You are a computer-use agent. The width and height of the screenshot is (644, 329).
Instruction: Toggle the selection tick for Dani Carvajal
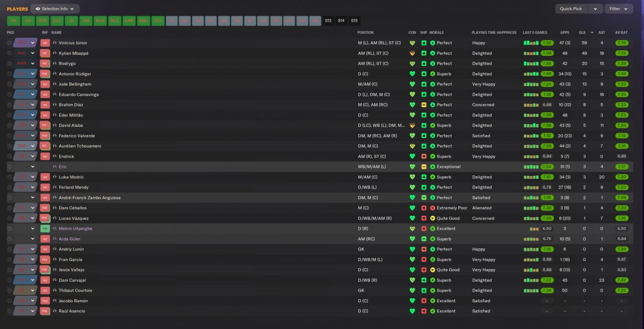pyautogui.click(x=10, y=280)
